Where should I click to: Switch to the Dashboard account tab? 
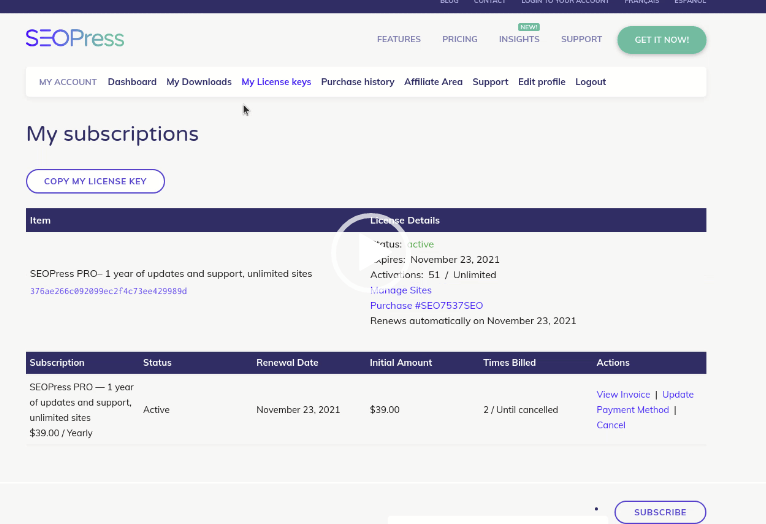click(x=132, y=82)
